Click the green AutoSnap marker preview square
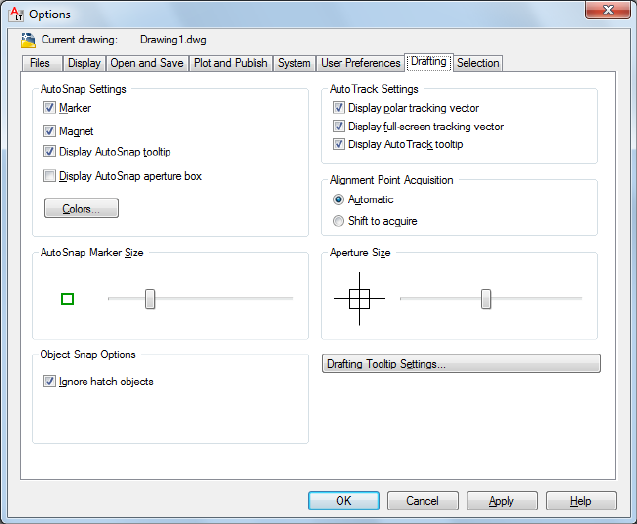This screenshot has height=524, width=637. pos(68,299)
